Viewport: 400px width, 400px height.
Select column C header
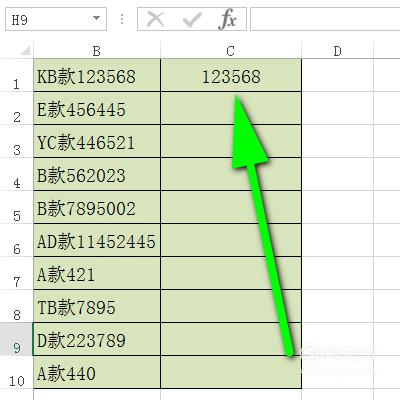tap(231, 51)
